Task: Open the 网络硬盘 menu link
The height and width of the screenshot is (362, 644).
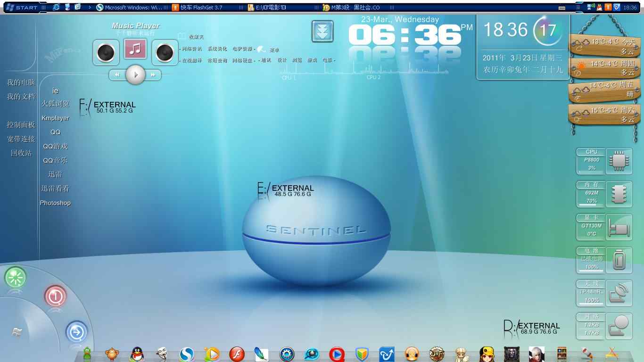Action: 242,60
